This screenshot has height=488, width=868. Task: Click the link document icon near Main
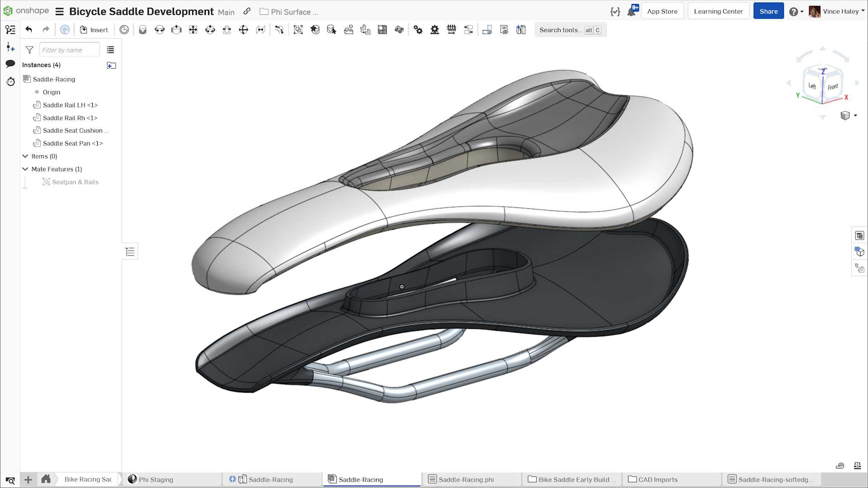(247, 12)
